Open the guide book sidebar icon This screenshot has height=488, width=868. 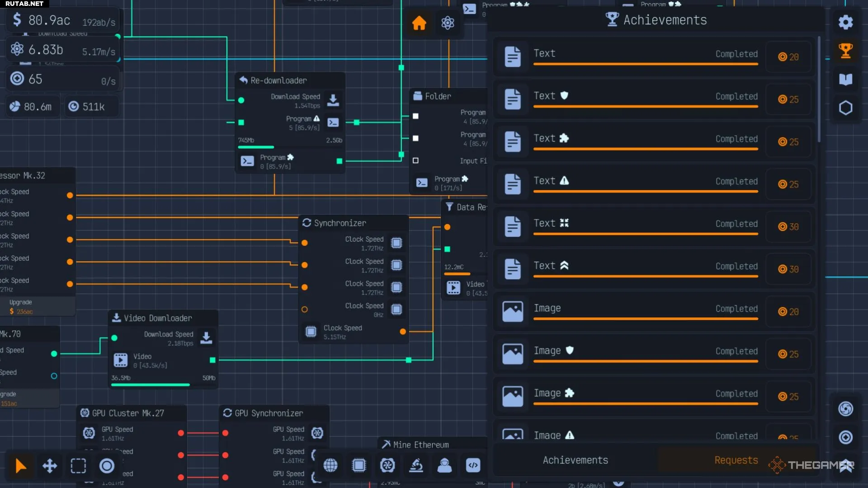[845, 80]
